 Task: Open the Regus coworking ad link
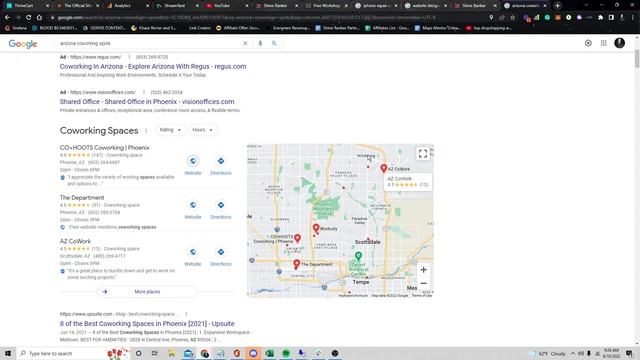point(153,67)
